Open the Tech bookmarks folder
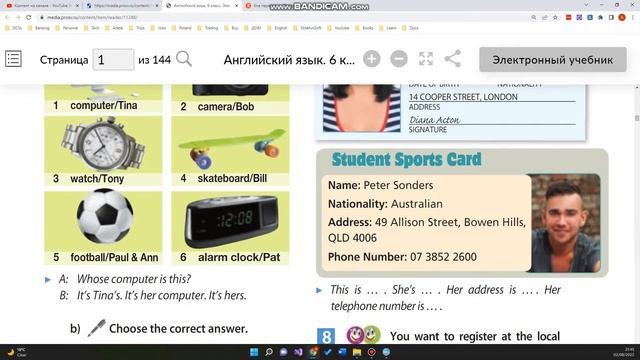 pyautogui.click(x=91, y=28)
